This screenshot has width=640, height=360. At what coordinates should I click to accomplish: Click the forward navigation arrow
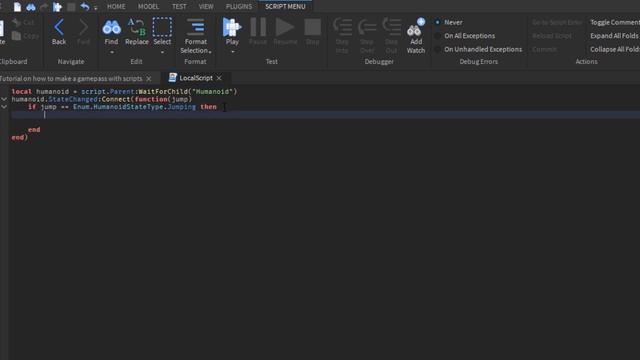83,28
